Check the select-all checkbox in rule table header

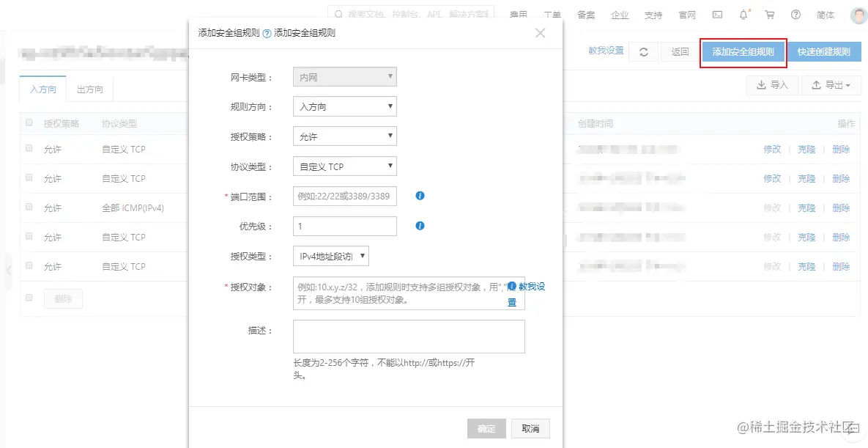(27, 122)
